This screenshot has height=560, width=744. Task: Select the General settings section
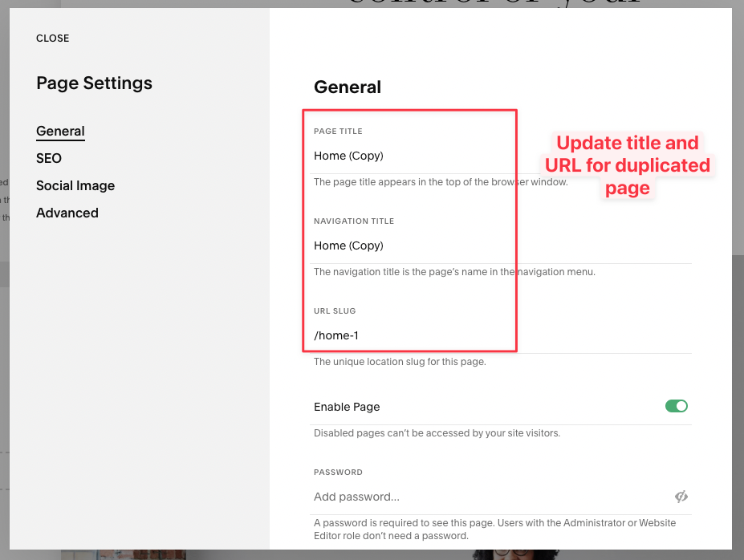[60, 131]
